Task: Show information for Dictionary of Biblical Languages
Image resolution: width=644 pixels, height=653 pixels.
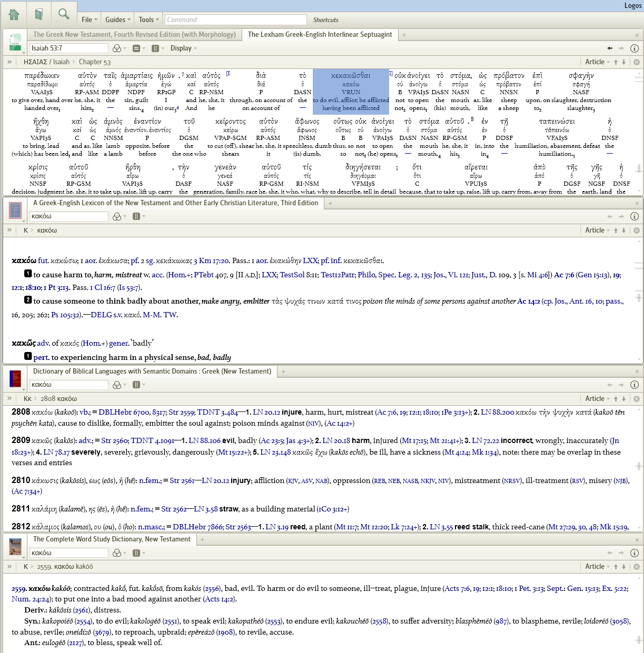Action: click(635, 385)
